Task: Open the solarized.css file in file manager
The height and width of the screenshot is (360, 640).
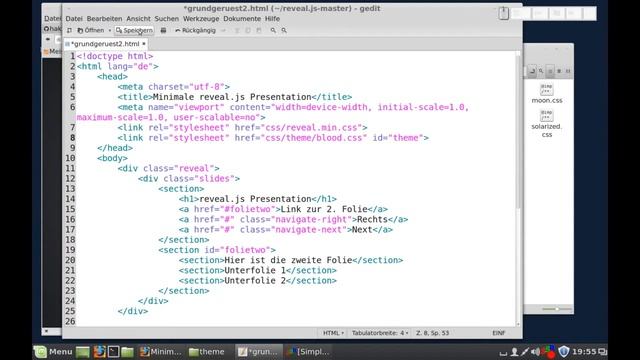Action: (x=547, y=123)
